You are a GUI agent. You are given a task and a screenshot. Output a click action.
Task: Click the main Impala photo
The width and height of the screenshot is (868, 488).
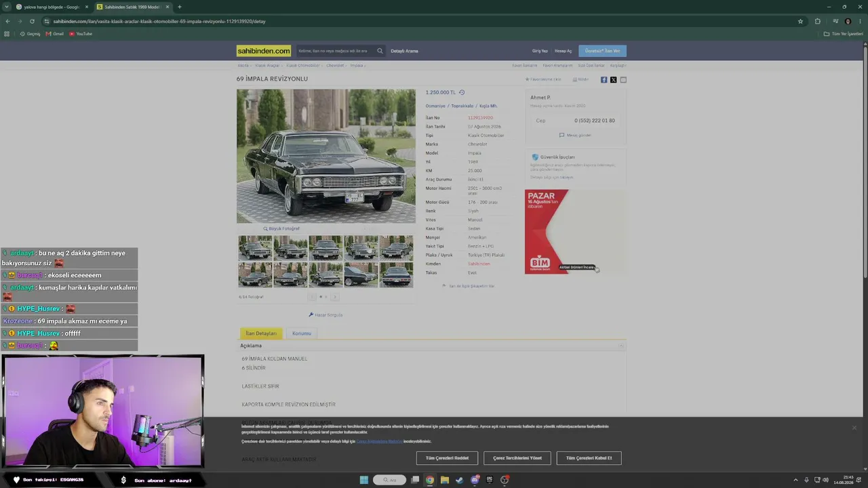coord(326,156)
